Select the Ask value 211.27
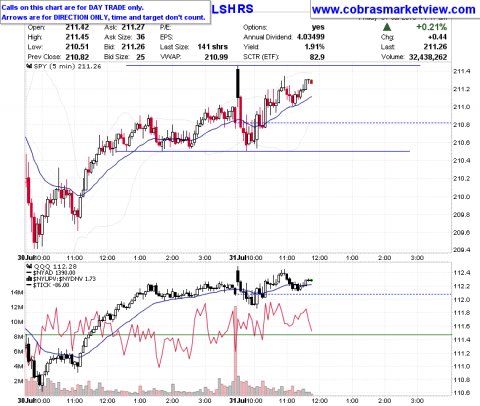The image size is (480, 406). point(133,27)
